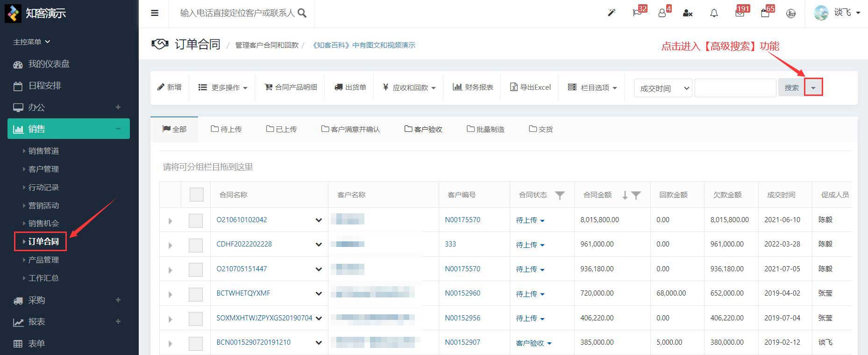Screen dimensions: 868x355
Task: Open the 成交时间 search field dropdown
Action: point(662,88)
